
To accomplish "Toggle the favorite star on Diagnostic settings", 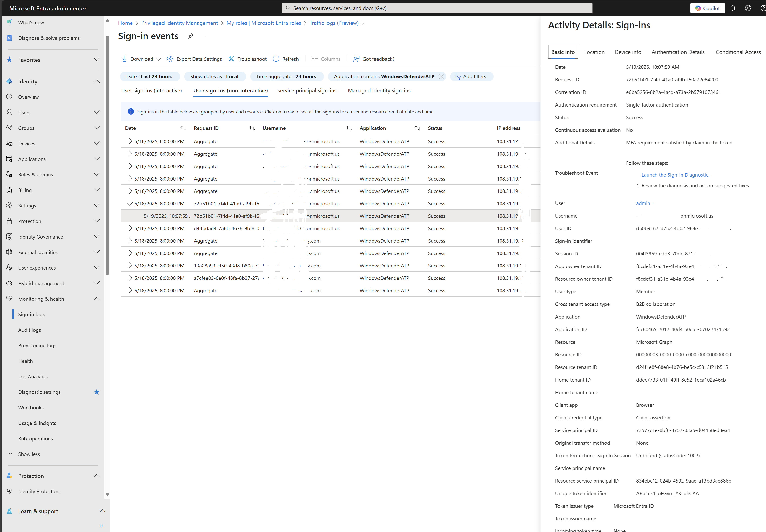I will [96, 392].
